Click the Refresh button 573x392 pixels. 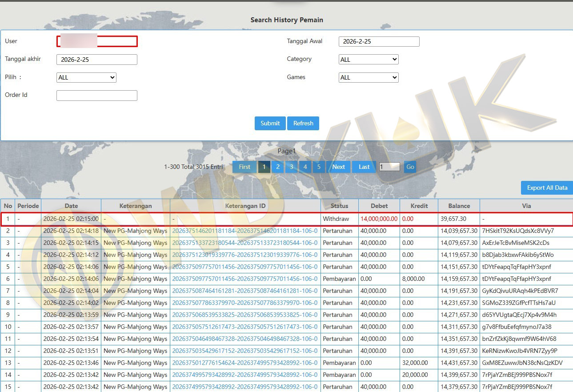[x=303, y=123]
